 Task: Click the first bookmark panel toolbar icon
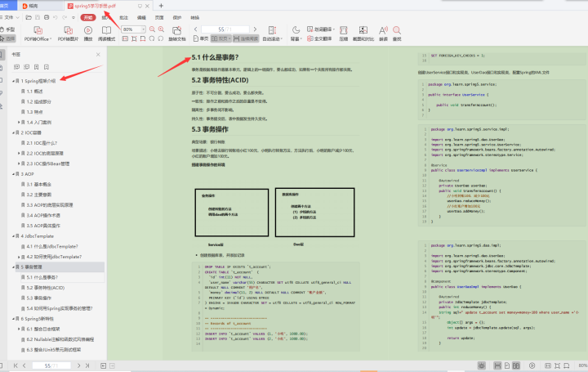16,67
